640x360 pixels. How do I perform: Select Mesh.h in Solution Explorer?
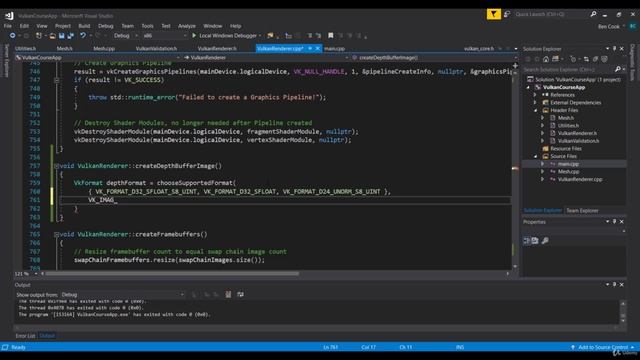(x=566, y=118)
